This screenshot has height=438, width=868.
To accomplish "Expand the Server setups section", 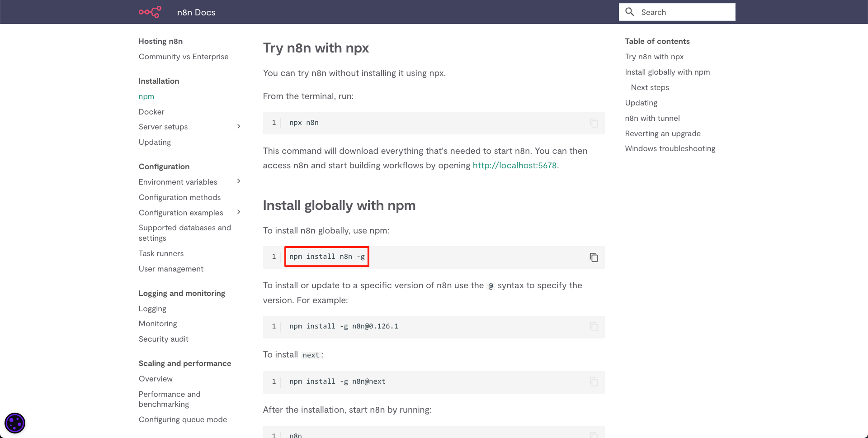I will coord(239,126).
